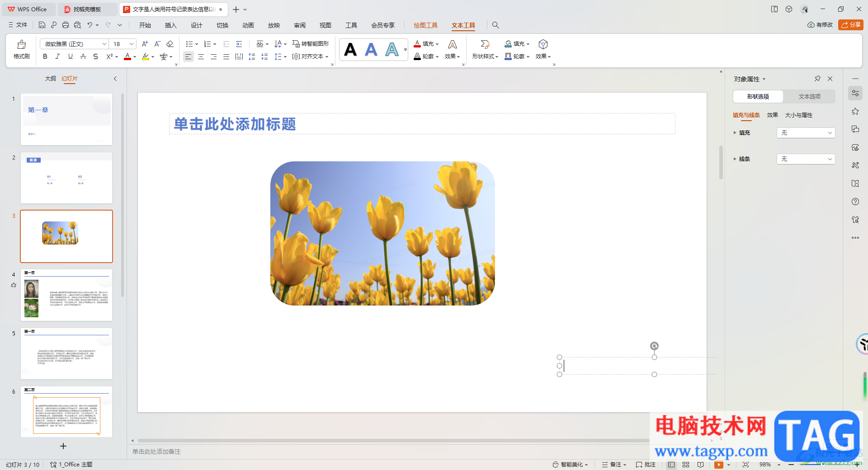This screenshot has width=868, height=470.
Task: Toggle bold formatting
Action: point(45,56)
